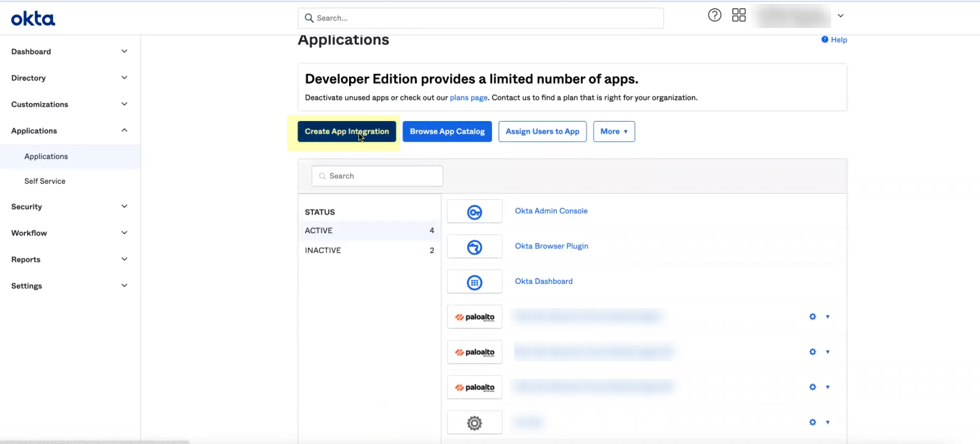The image size is (980, 444).
Task: Click Create App Integration button
Action: (x=346, y=131)
